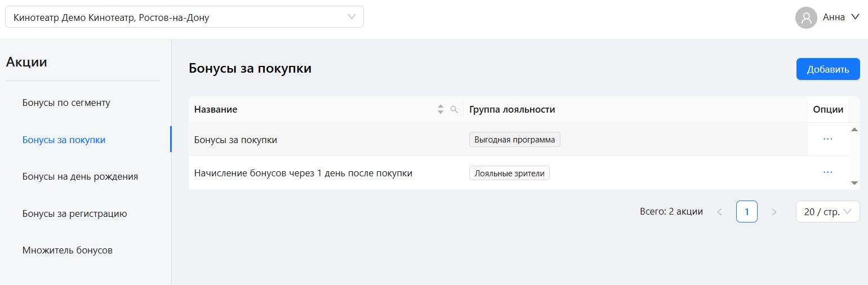The width and height of the screenshot is (868, 285).
Task: Click table scroll up arrow
Action: coord(854,130)
